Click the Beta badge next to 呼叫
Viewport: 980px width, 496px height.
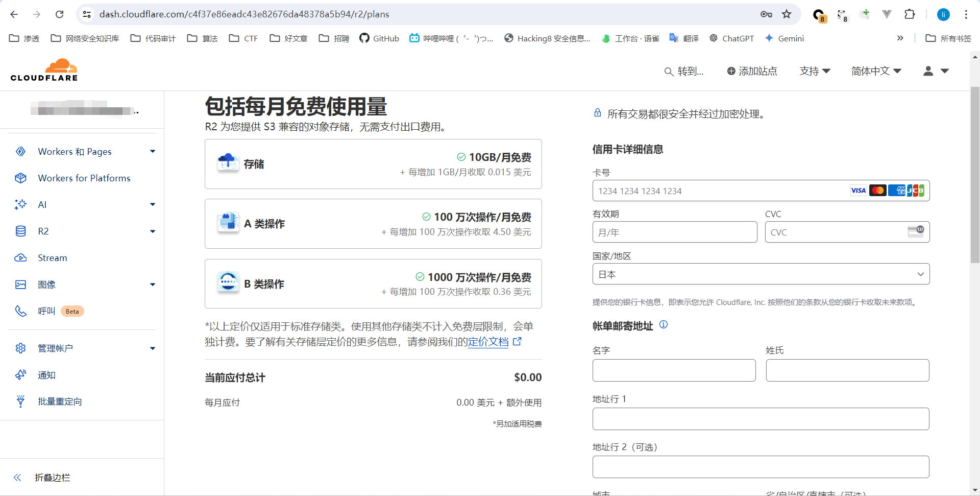(72, 311)
